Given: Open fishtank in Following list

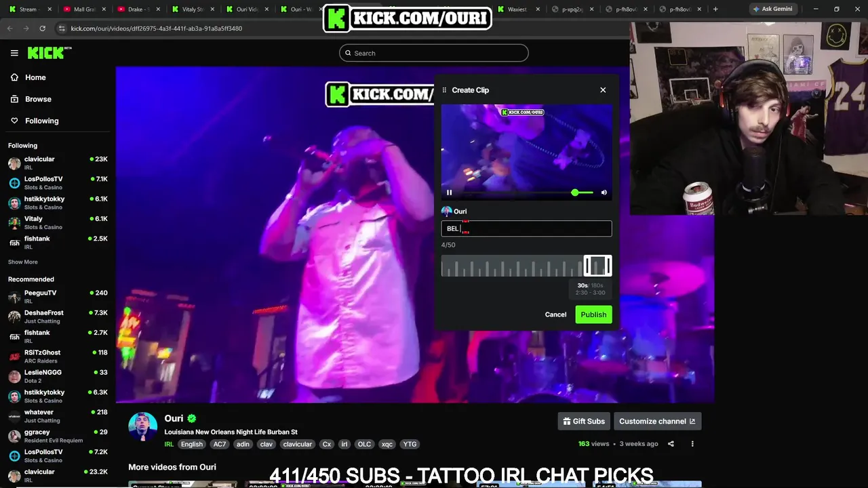Looking at the screenshot, I should (58, 242).
